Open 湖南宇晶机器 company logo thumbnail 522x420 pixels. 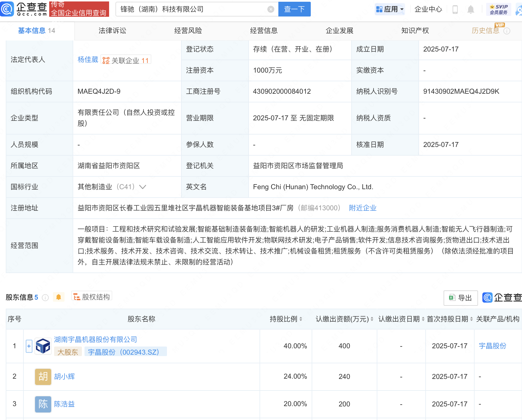43,346
